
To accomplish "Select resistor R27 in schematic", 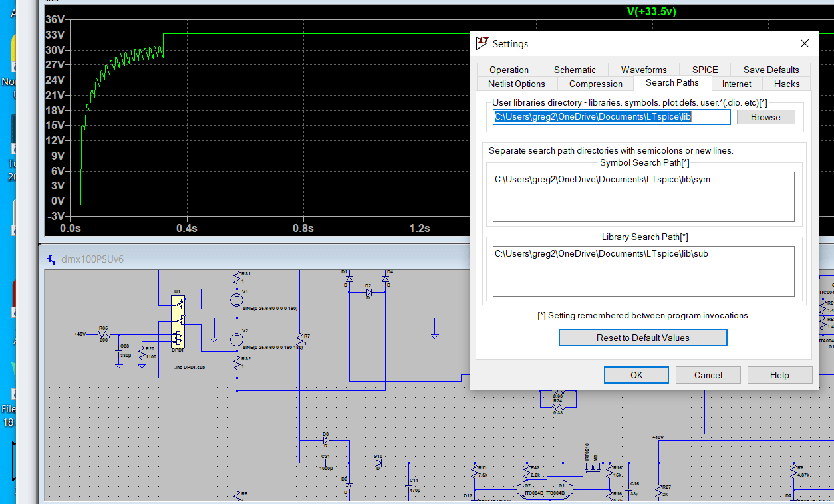I will point(658,491).
